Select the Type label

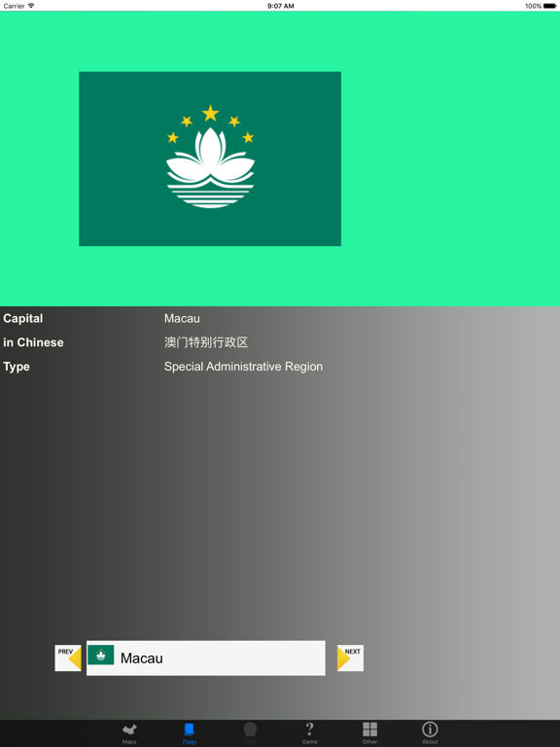pos(17,367)
